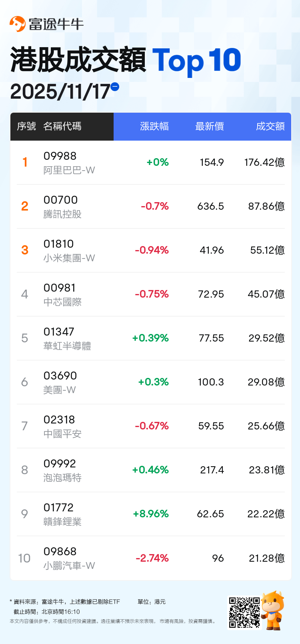This screenshot has height=644, width=300.
Task: Click the +0.39% change for 華虹半導體
Action: (x=150, y=338)
